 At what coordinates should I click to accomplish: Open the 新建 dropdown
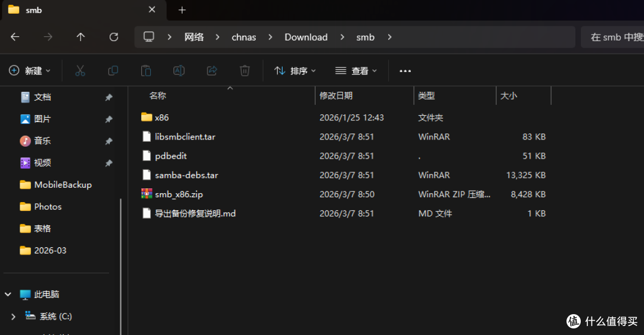pyautogui.click(x=30, y=70)
